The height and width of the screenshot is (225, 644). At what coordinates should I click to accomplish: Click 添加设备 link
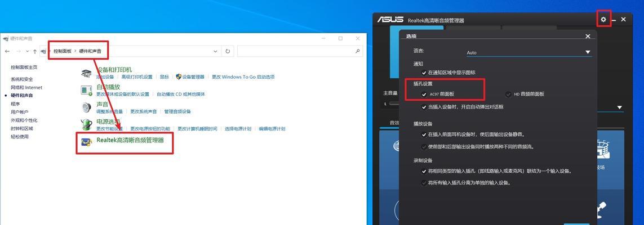tap(105, 77)
